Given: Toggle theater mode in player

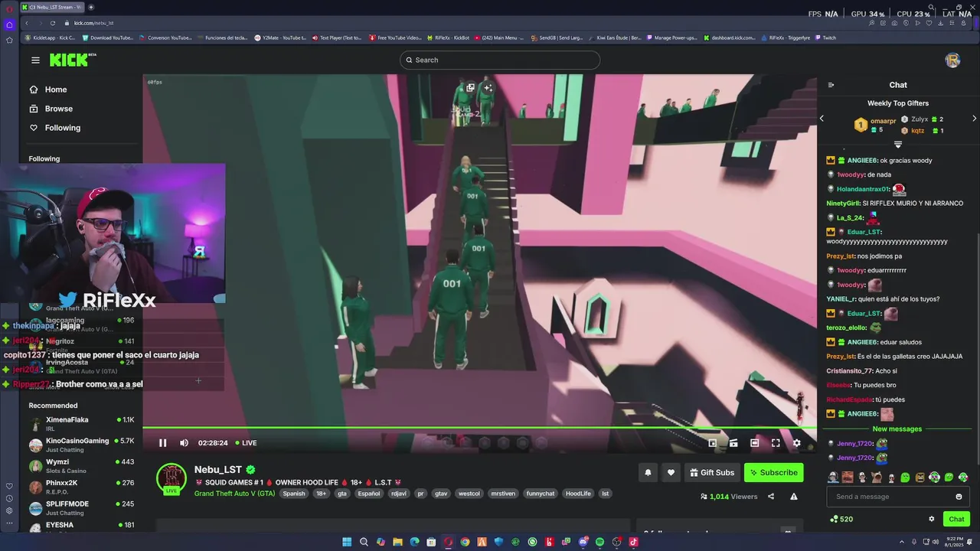Looking at the screenshot, I should pos(754,443).
